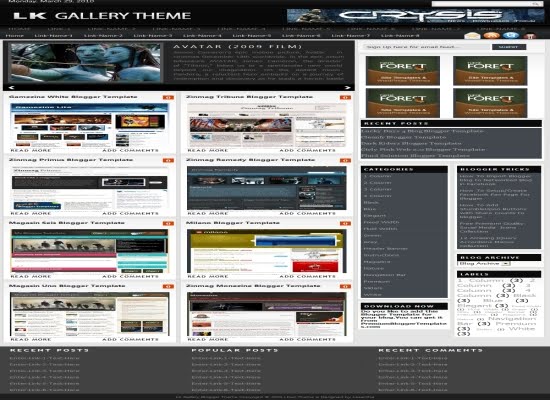The height and width of the screenshot is (400, 550).
Task: Open comment count badge on Zinmag Primus post
Action: click(x=168, y=160)
